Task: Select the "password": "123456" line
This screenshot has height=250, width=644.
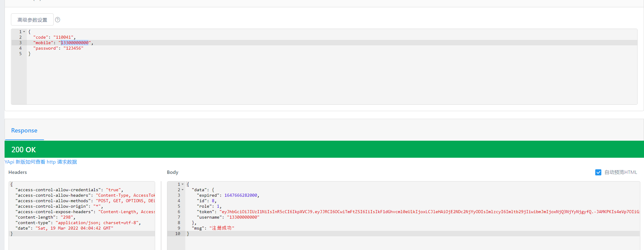Action: (58, 48)
